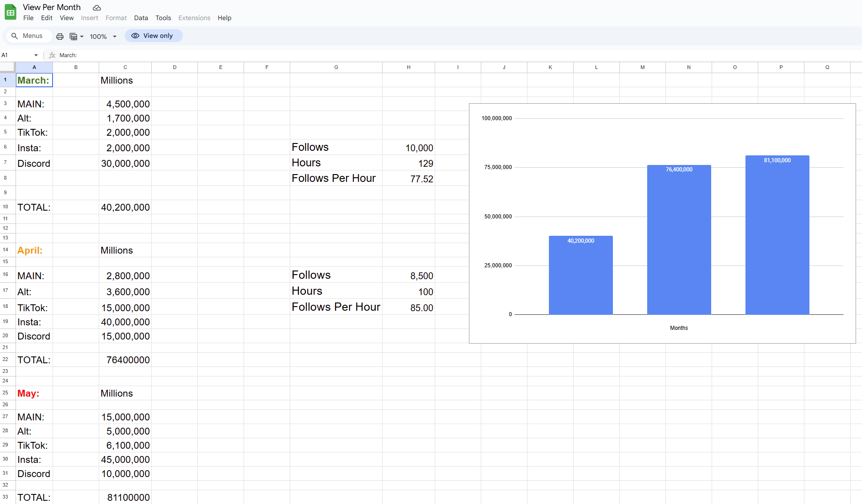862x504 pixels.
Task: Click the select-all corner box
Action: point(8,67)
